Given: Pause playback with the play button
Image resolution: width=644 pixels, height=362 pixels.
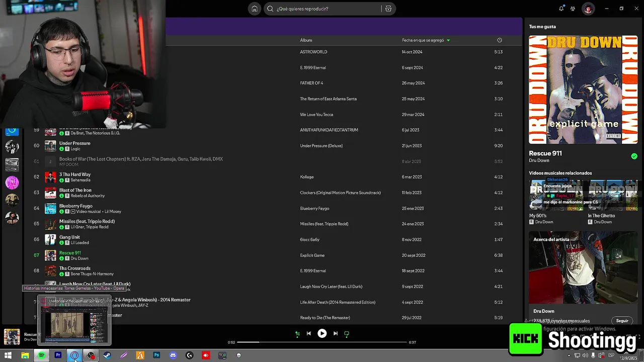Looking at the screenshot, I should (322, 333).
